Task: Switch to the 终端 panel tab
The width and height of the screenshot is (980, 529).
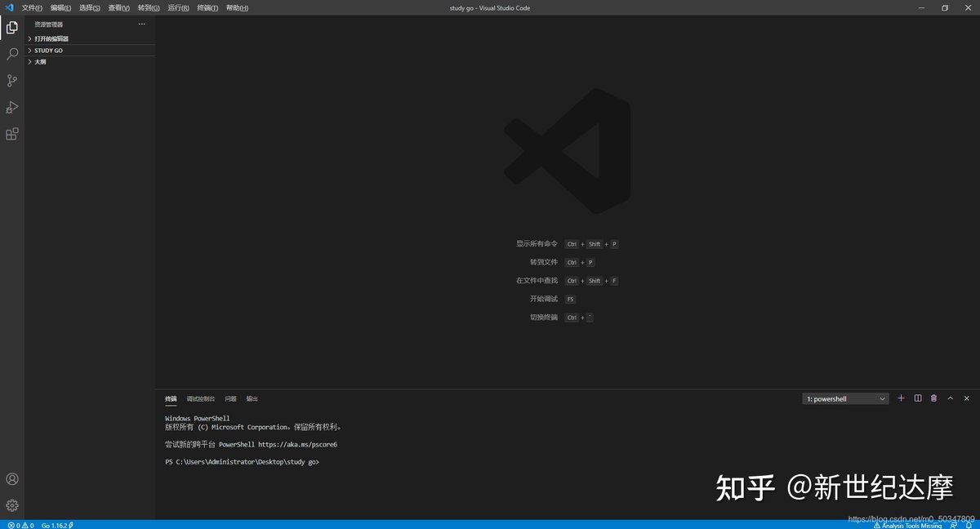Action: click(x=171, y=399)
